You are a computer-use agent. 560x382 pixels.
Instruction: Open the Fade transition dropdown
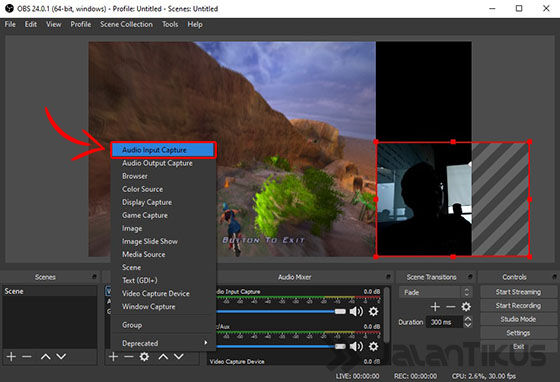pos(436,292)
